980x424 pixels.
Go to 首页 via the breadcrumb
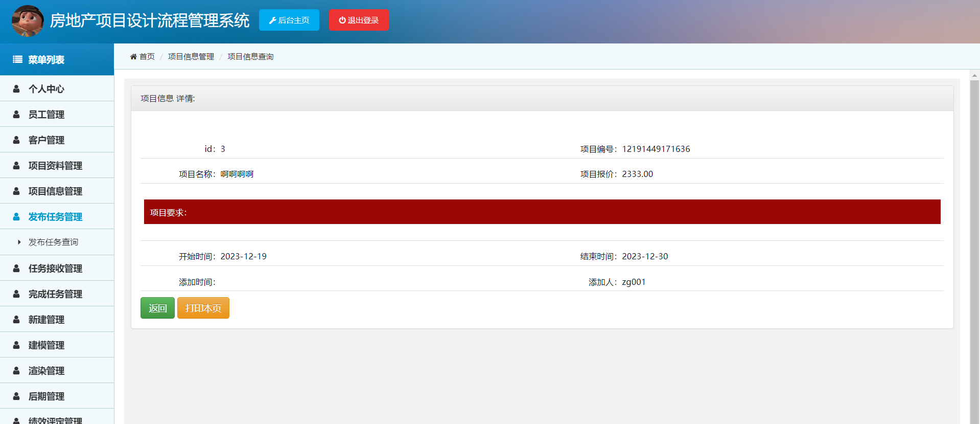click(147, 56)
